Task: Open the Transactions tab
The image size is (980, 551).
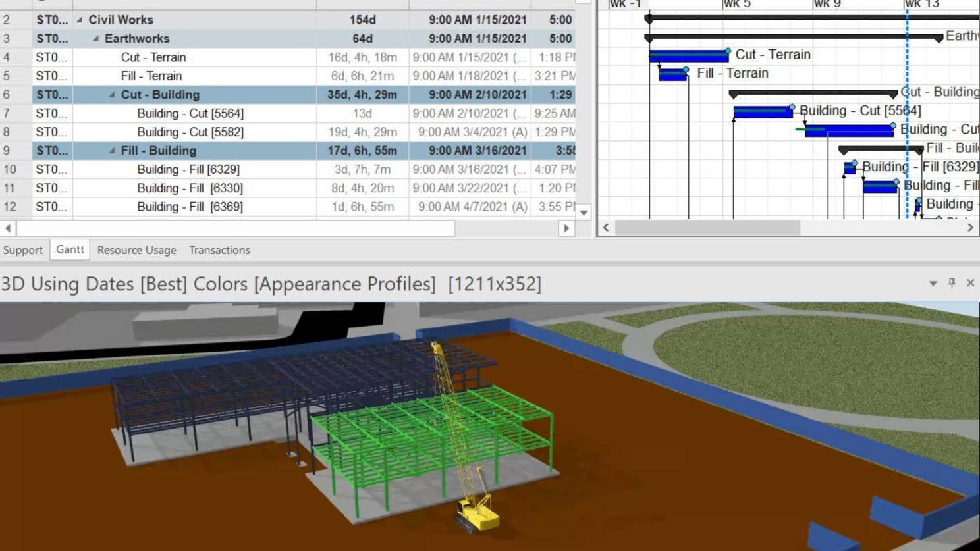Action: 219,250
